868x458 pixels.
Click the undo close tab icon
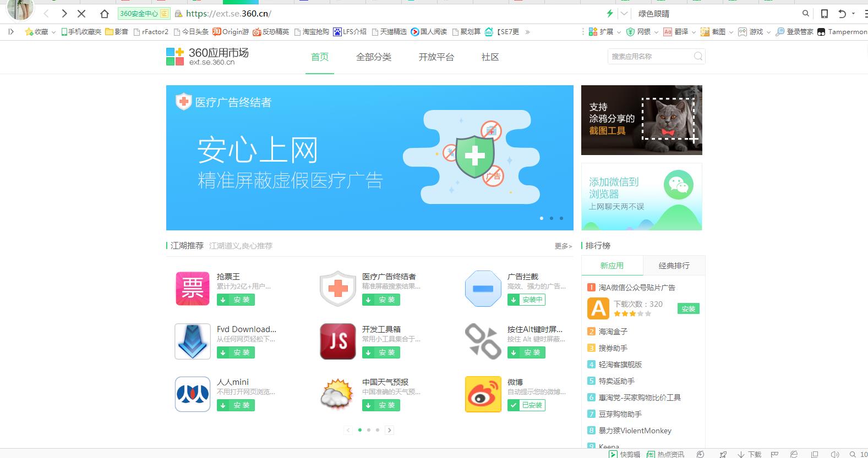point(842,14)
